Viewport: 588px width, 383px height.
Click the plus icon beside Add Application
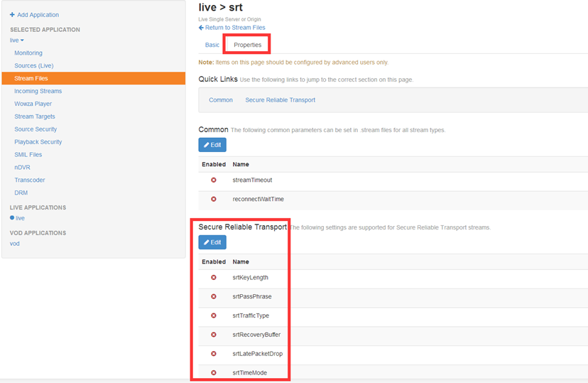pyautogui.click(x=12, y=15)
